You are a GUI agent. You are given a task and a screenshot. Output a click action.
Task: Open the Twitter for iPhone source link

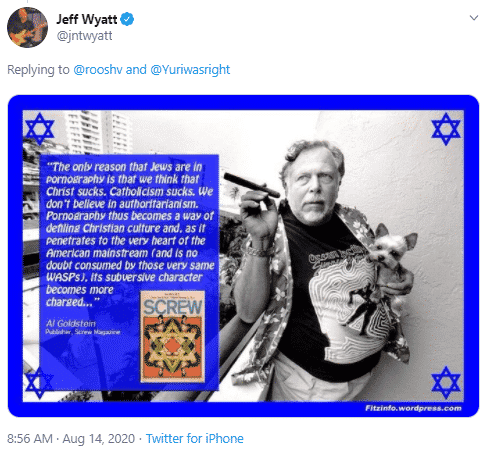click(x=195, y=438)
